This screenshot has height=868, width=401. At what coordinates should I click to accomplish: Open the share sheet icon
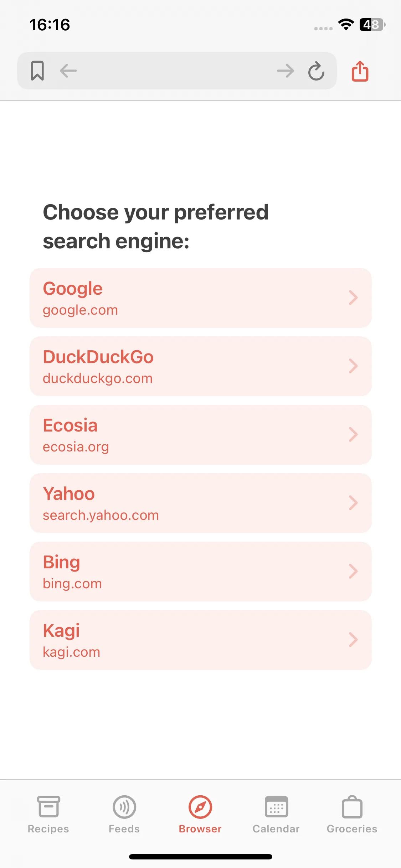coord(360,71)
